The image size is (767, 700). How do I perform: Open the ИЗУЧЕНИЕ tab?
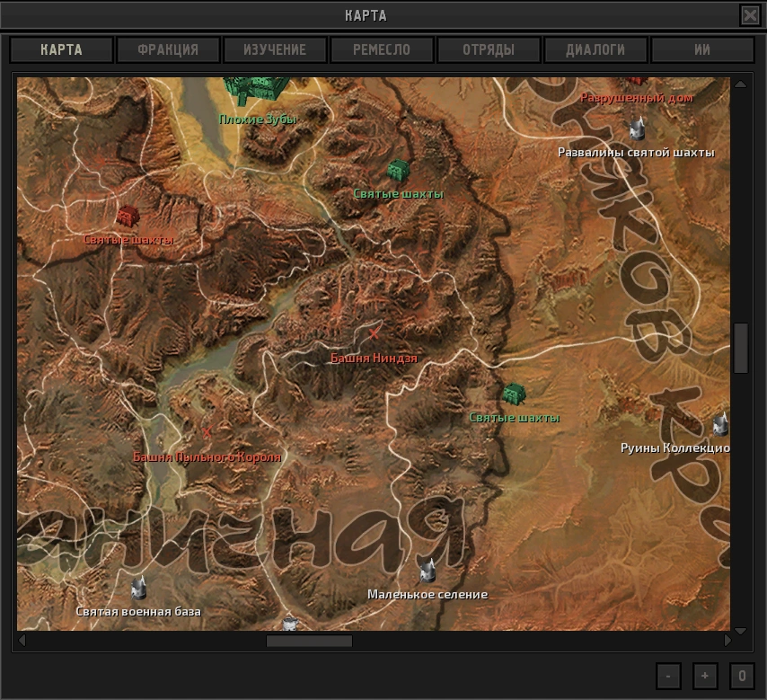pyautogui.click(x=276, y=50)
